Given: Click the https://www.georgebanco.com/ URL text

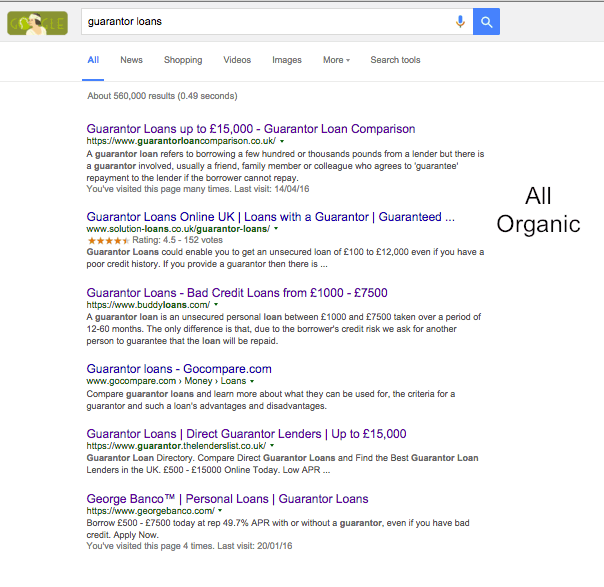Looking at the screenshot, I should [x=150, y=511].
